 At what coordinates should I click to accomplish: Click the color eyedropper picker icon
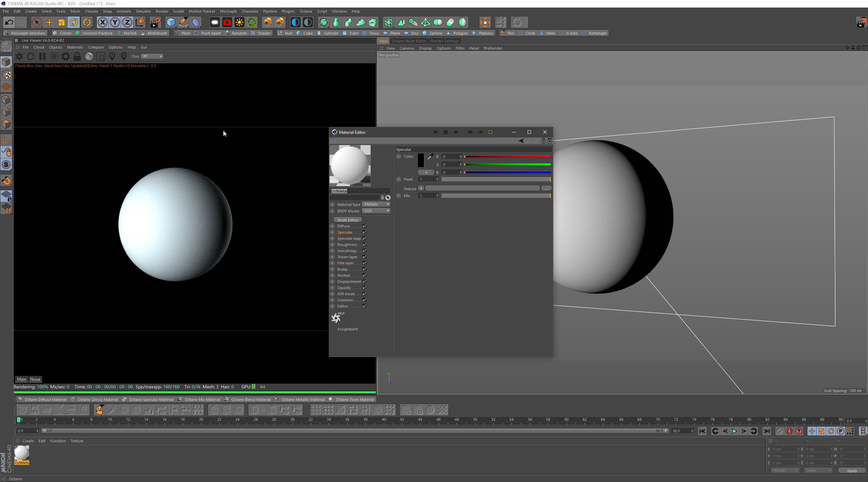coord(430,157)
